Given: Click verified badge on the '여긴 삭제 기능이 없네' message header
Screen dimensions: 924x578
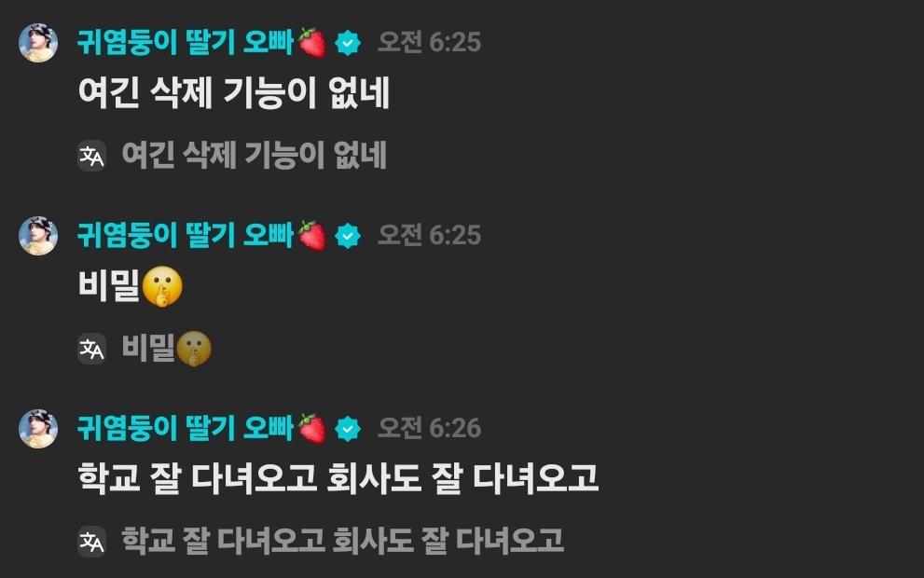Looking at the screenshot, I should [x=348, y=43].
